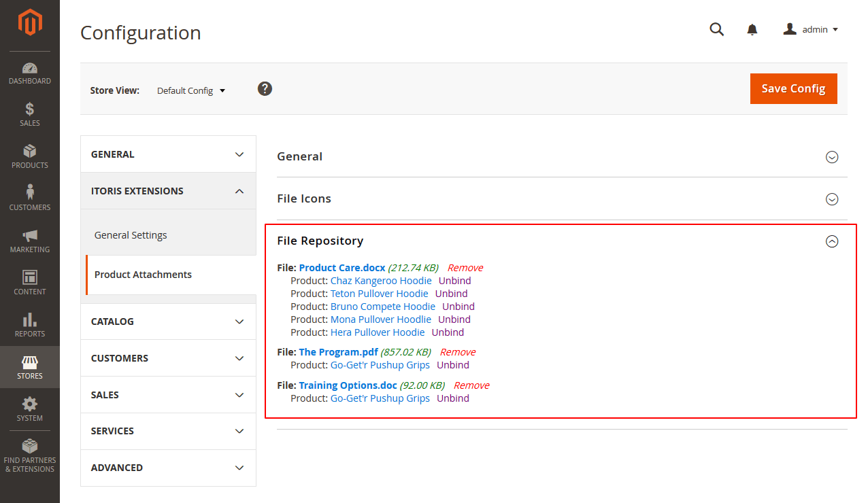The width and height of the screenshot is (868, 503).
Task: Click the Store View: label
Action: [115, 90]
